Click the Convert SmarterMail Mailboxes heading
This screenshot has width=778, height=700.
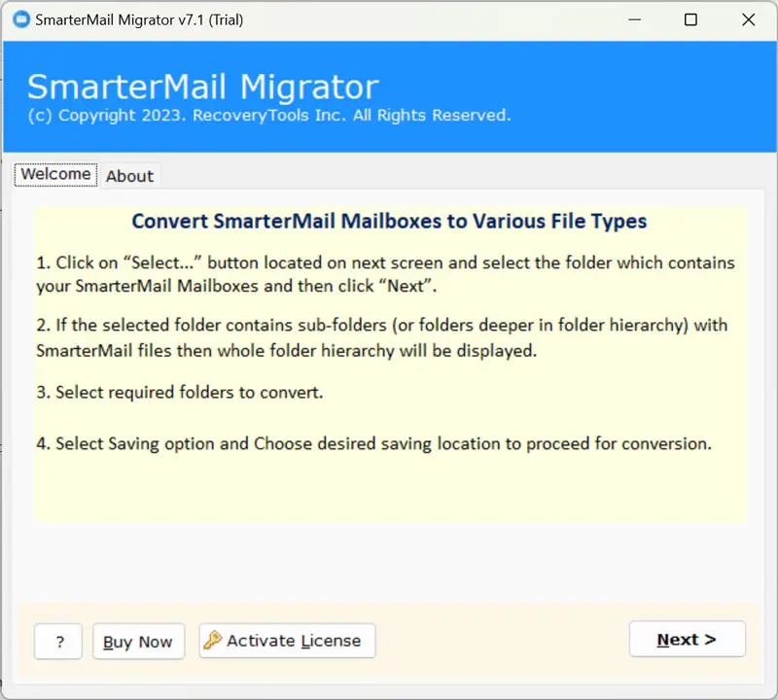(388, 221)
